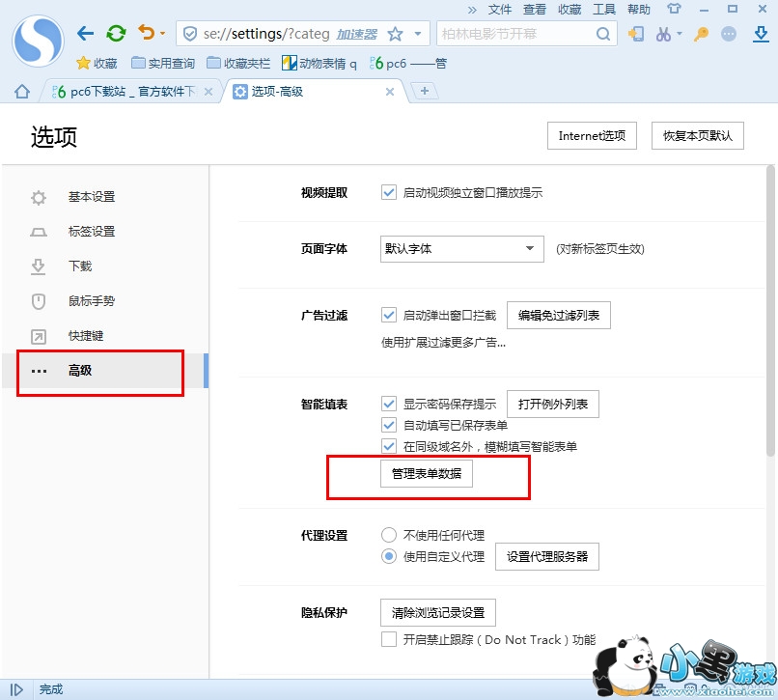The width and height of the screenshot is (778, 700).
Task: Click the search box field
Action: (516, 34)
